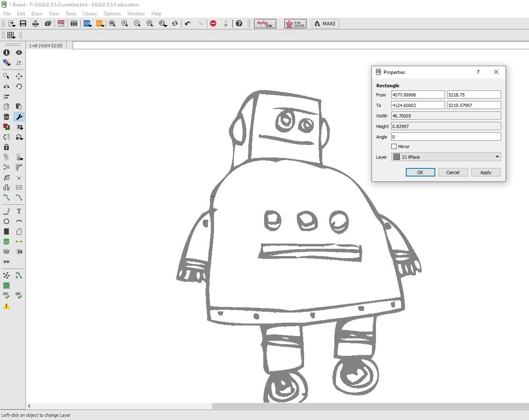Select the Rotate tool
The height and width of the screenshot is (420, 529).
19,86
